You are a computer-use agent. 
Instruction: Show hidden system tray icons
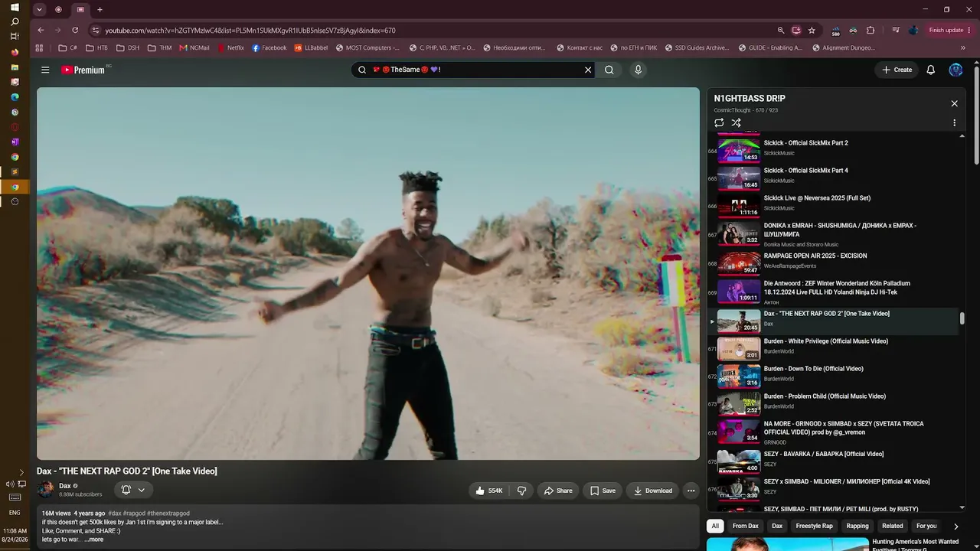pyautogui.click(x=21, y=472)
